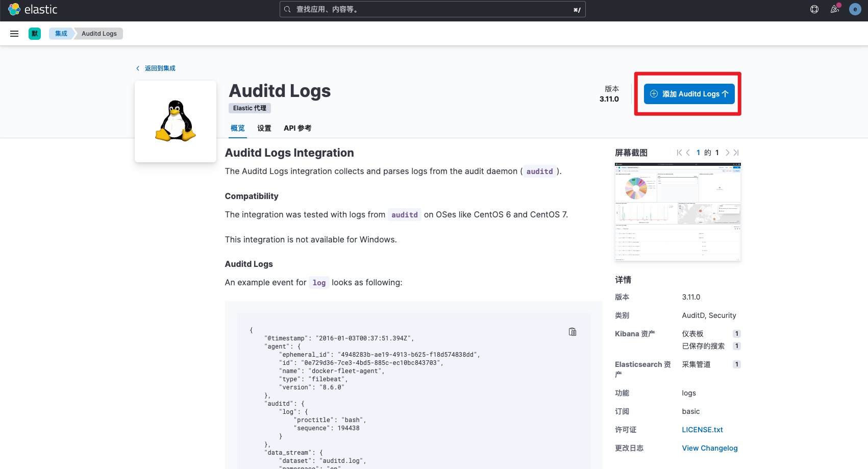Click the inline code 'log'

click(x=319, y=283)
